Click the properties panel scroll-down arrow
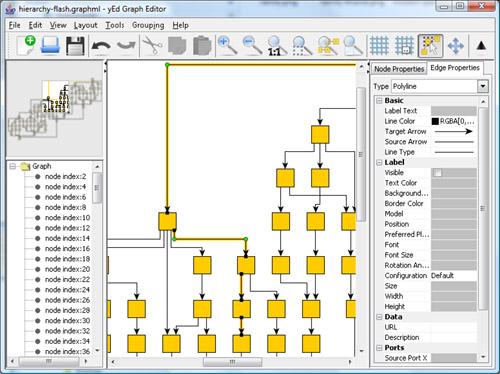Viewport: 500px width, 374px height. pyautogui.click(x=483, y=357)
